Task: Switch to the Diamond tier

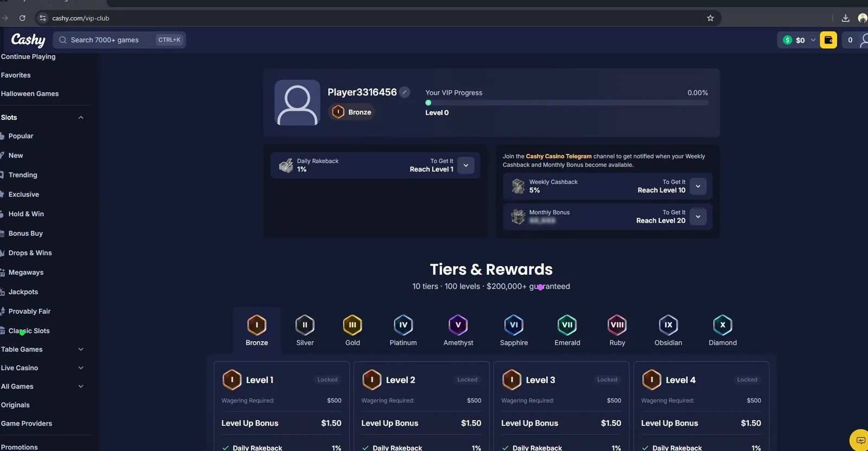Action: coord(723,330)
